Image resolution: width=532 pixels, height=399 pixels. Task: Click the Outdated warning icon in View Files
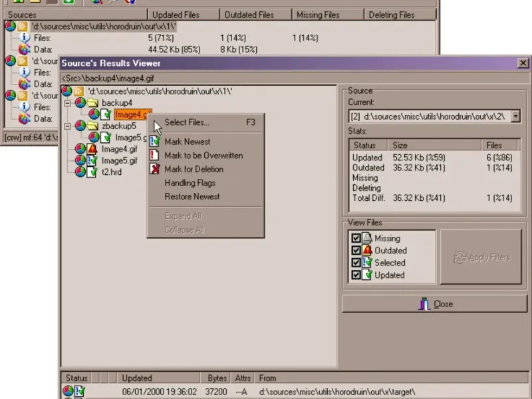coord(367,250)
